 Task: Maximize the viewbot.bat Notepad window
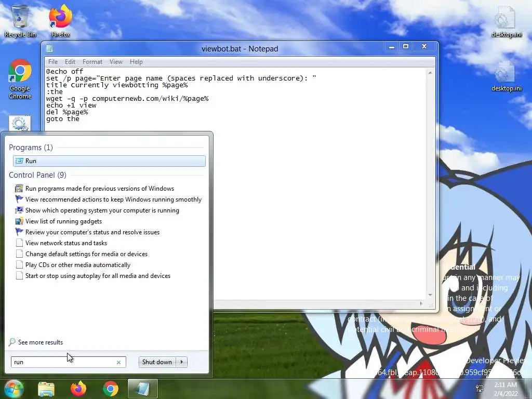pyautogui.click(x=406, y=46)
